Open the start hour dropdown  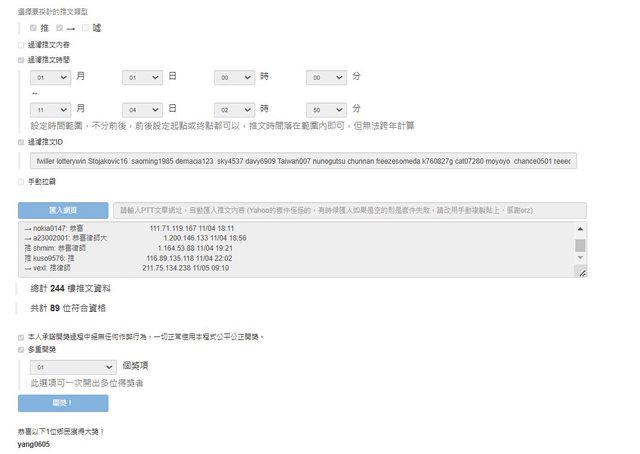233,77
